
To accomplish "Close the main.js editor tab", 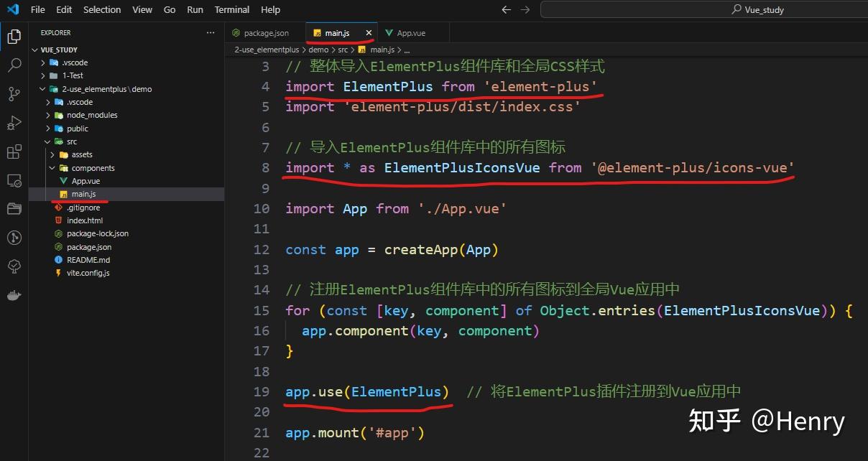I will (369, 33).
